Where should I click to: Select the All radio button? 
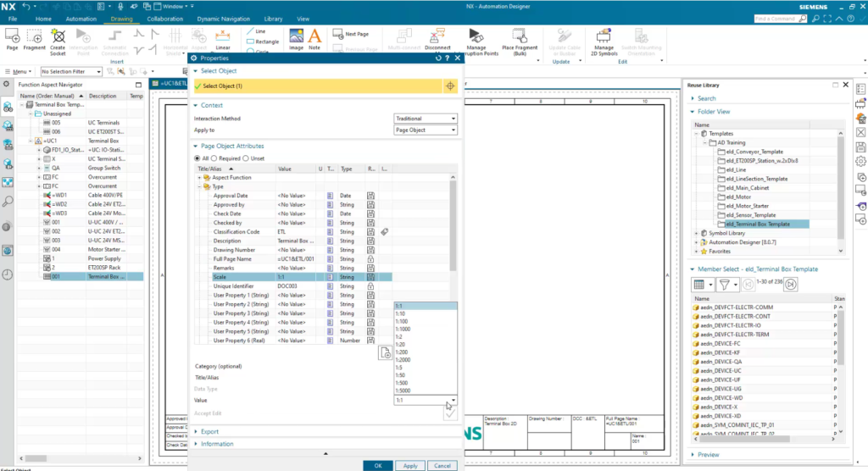[x=198, y=158]
